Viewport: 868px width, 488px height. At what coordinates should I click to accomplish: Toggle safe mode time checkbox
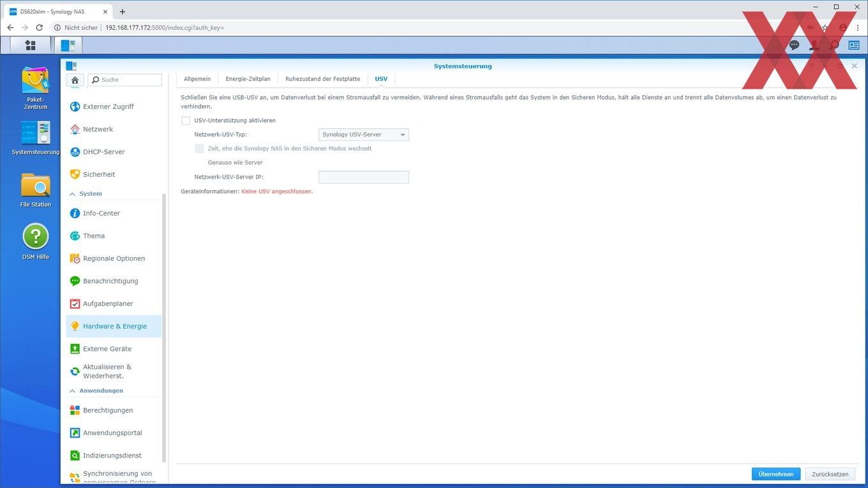pos(199,149)
